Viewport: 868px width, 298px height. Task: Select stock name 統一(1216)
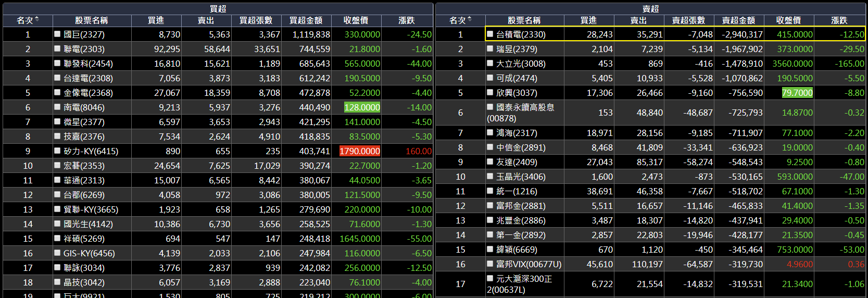pos(517,191)
